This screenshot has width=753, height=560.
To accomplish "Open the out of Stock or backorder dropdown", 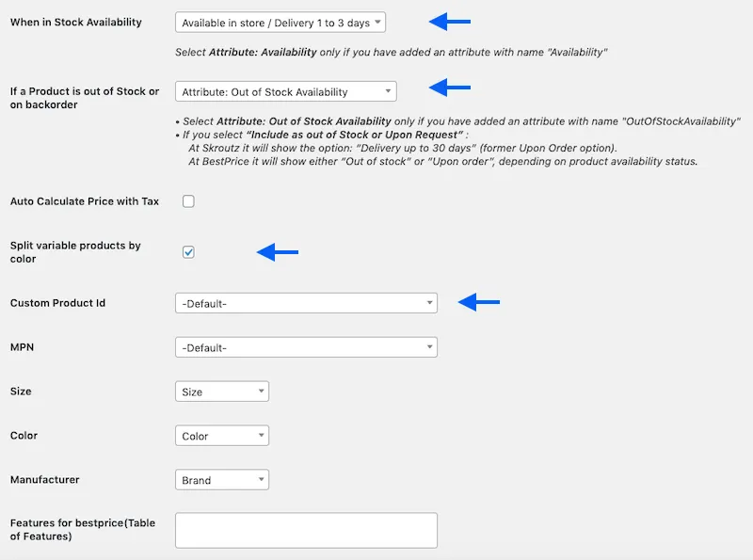I will tap(286, 91).
